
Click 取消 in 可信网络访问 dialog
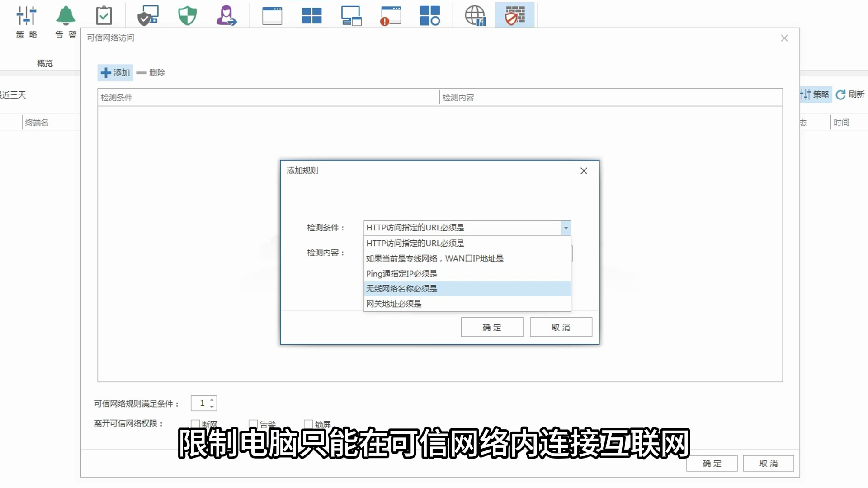[x=768, y=464]
